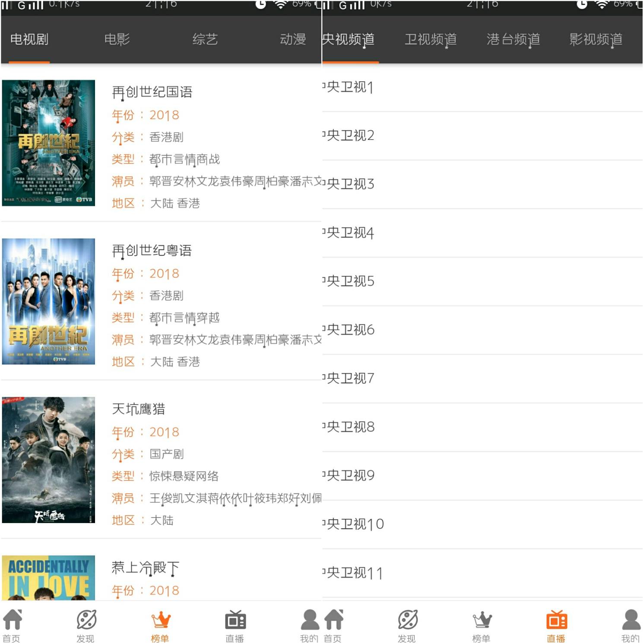This screenshot has height=644, width=644.
Task: Select the 发现 discover compass icon
Action: pos(86,623)
